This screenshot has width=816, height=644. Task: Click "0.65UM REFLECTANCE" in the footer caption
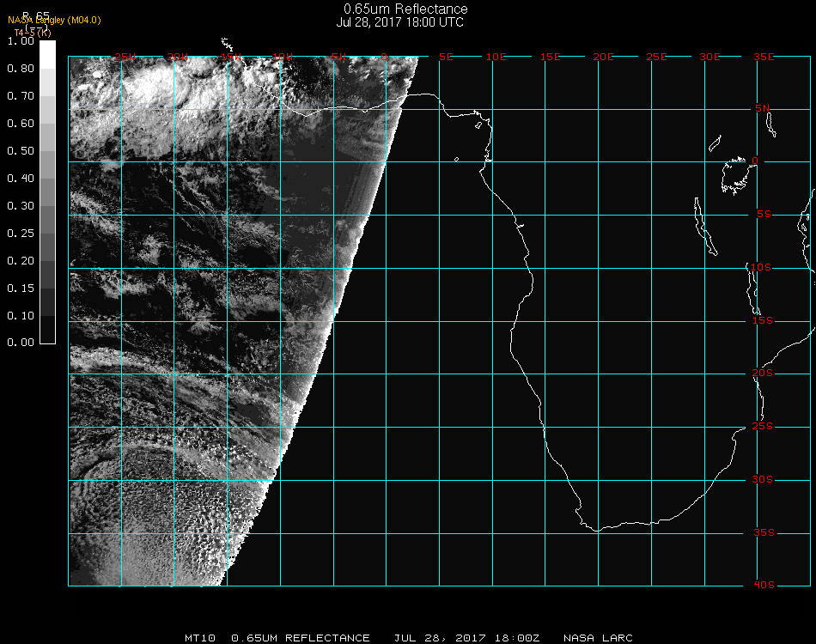(x=301, y=638)
